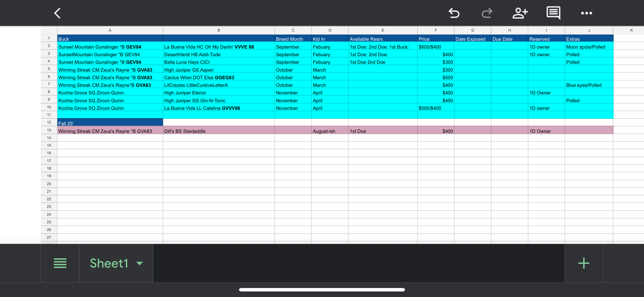Select the 'August-ish' cell
The height and width of the screenshot is (297, 644).
coord(330,130)
